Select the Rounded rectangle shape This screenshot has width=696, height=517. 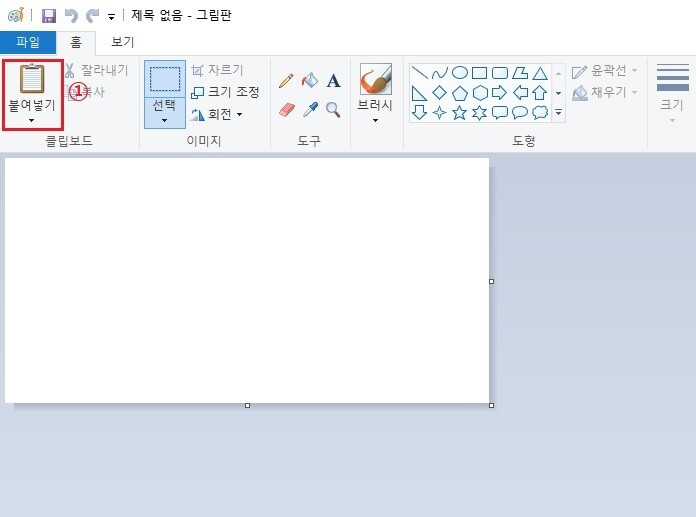(500, 73)
